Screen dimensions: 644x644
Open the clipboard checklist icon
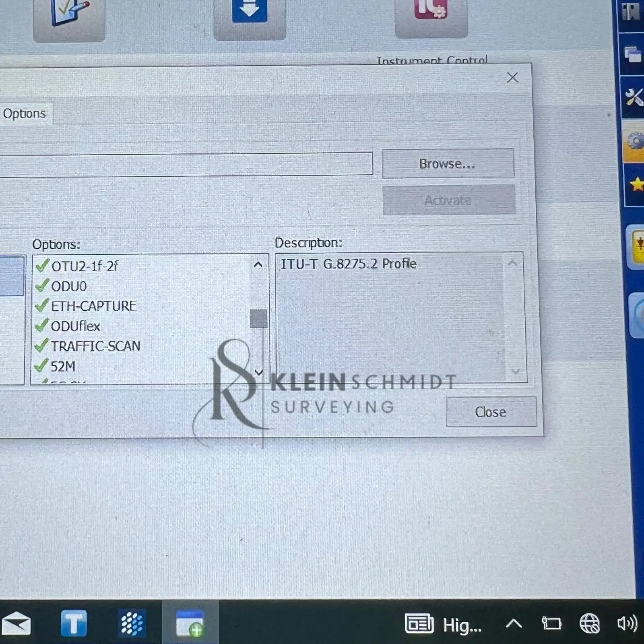69,16
